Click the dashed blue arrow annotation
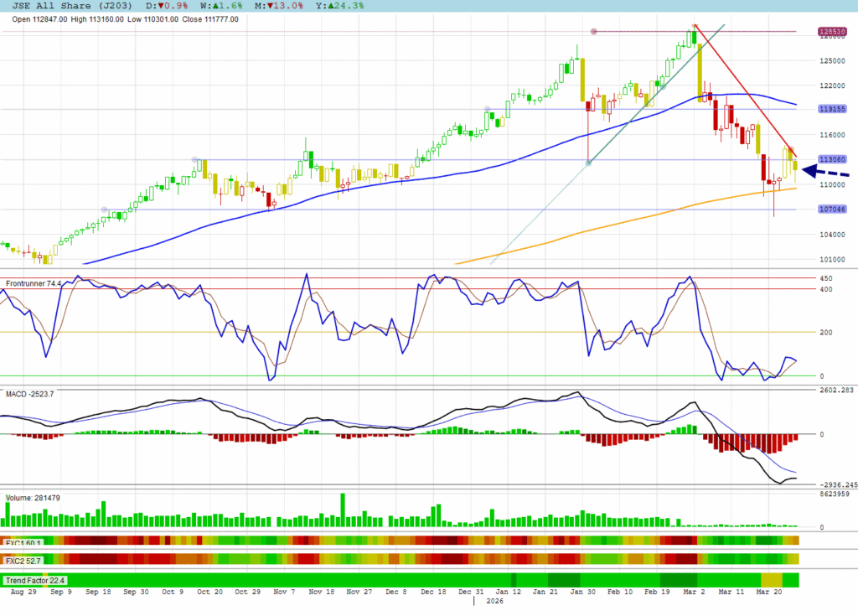The width and height of the screenshot is (858, 616). (825, 172)
